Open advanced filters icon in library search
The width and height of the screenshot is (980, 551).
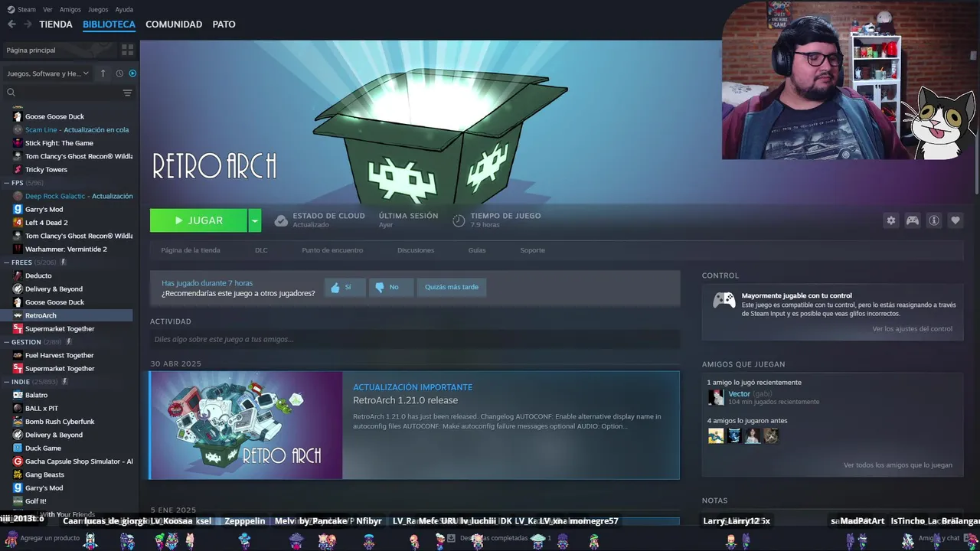(127, 93)
